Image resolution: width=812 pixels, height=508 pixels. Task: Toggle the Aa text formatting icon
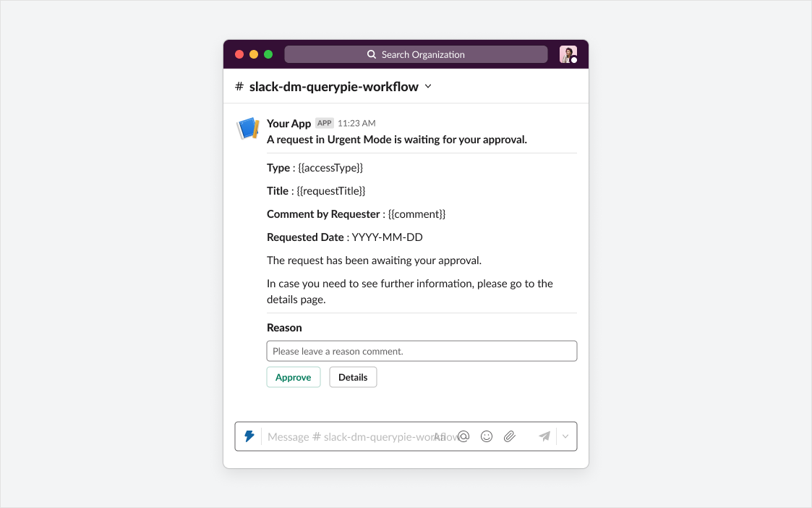coord(440,436)
